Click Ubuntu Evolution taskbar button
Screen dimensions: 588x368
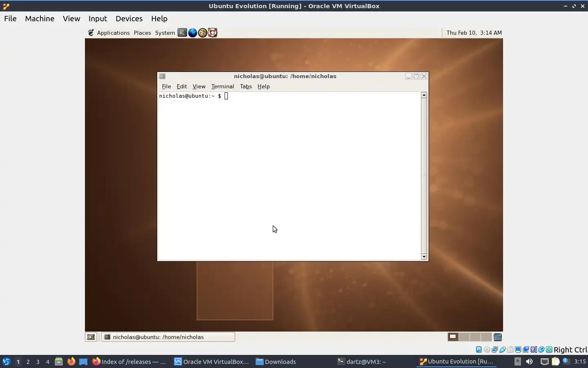pyautogui.click(x=457, y=361)
